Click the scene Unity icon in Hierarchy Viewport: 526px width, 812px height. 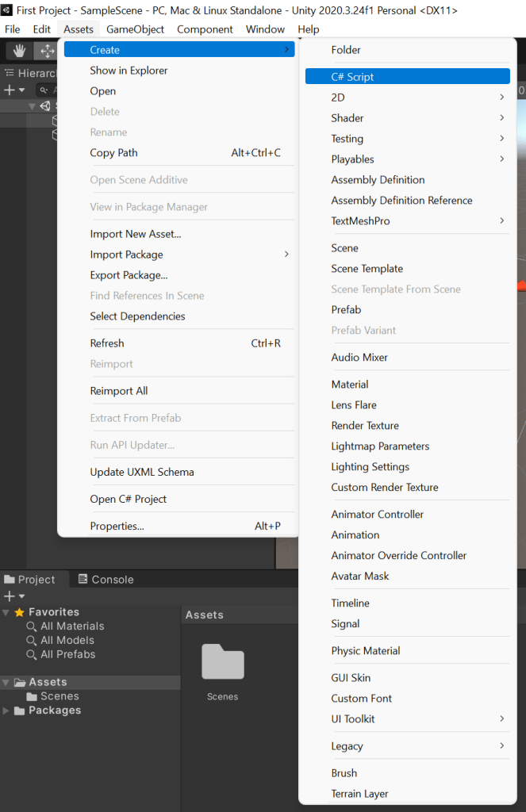(45, 106)
